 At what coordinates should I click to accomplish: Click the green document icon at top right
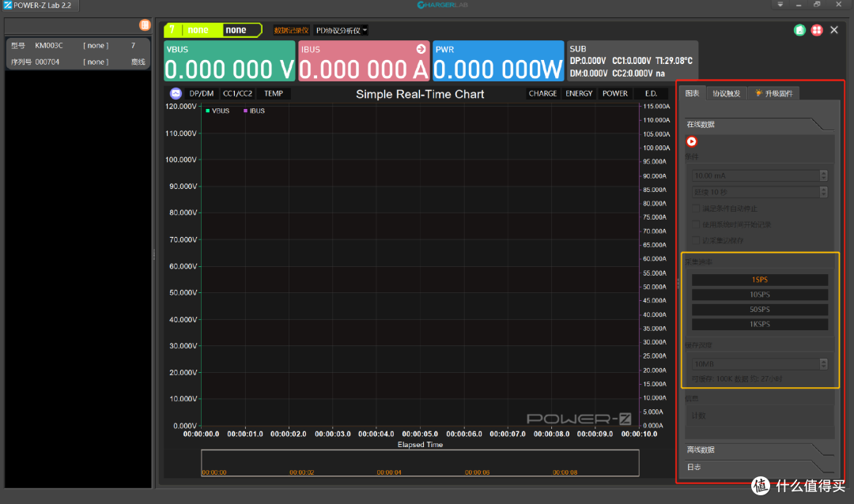pyautogui.click(x=799, y=30)
